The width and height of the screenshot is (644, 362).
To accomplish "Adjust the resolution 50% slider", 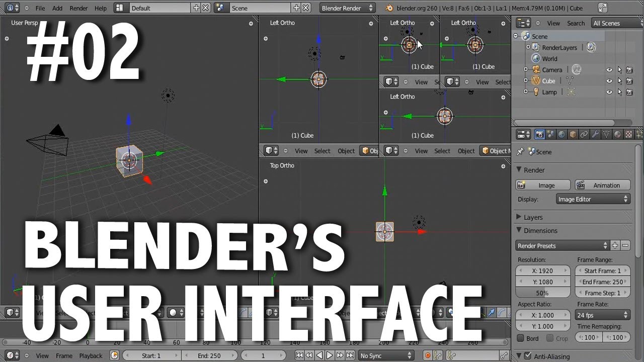I will coord(543,293).
